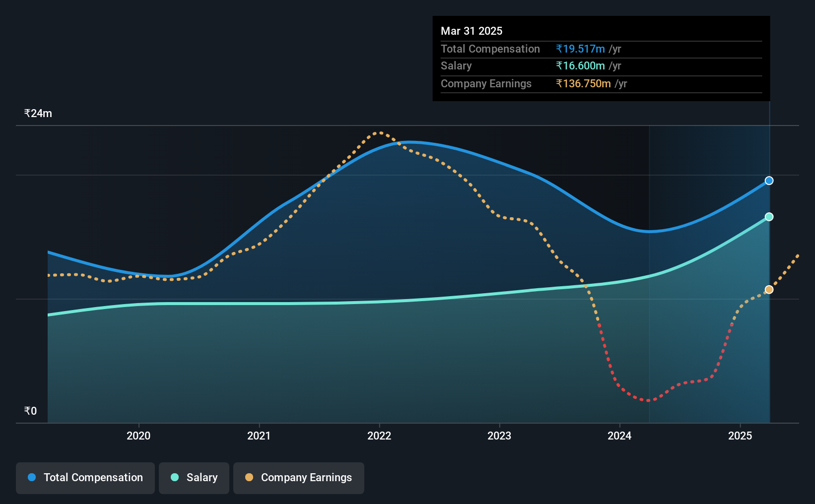Image resolution: width=815 pixels, height=504 pixels.
Task: Select the blue Total Compensation data point marker
Action: click(769, 181)
